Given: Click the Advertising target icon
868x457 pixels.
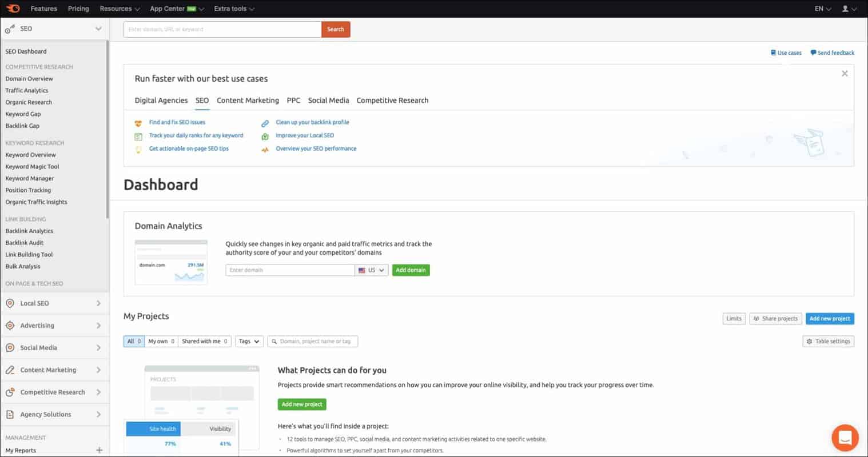Looking at the screenshot, I should click(10, 326).
